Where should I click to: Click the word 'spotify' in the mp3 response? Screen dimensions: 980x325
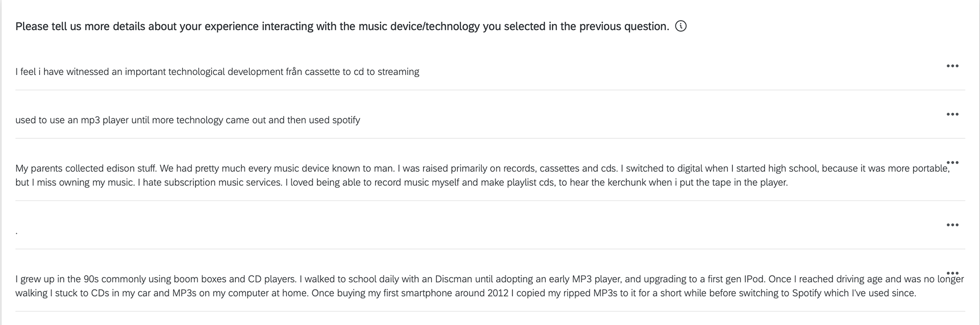[x=346, y=120]
